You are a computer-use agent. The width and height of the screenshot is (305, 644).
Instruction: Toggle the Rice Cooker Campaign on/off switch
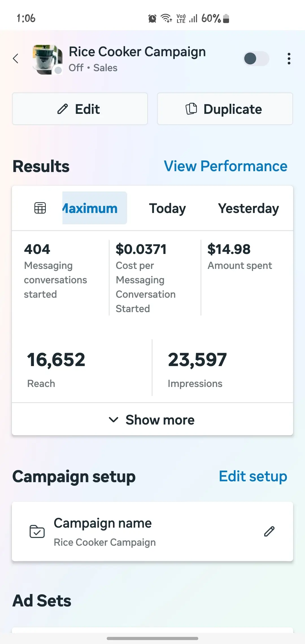(256, 59)
